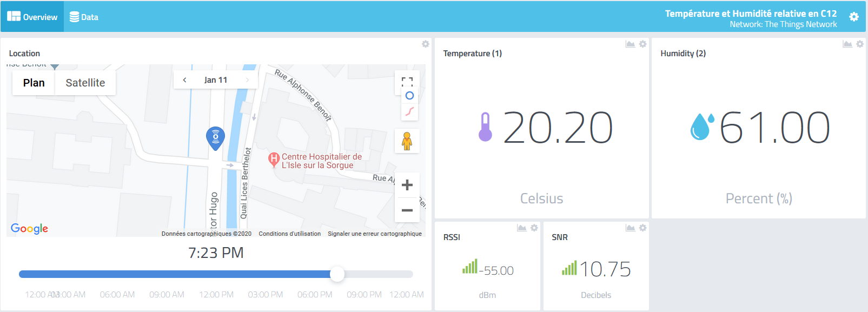Click the Celsius unit label
Screen dimensions: 868x312
[541, 198]
